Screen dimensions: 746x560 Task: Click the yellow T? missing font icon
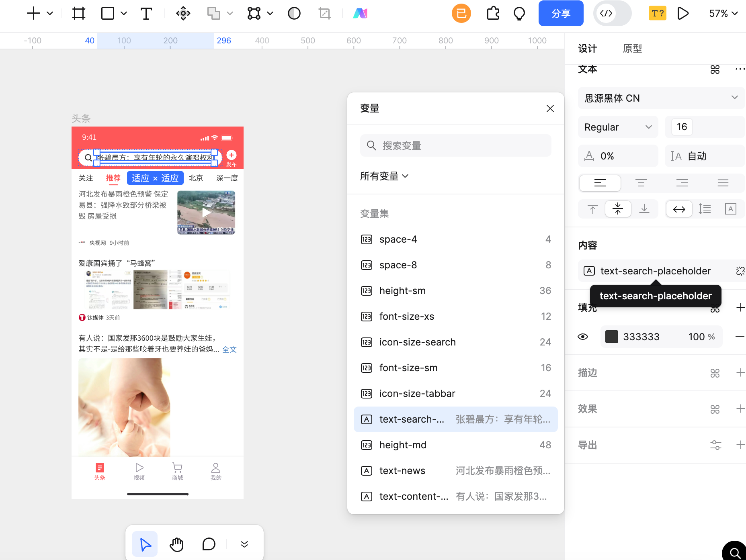(658, 13)
